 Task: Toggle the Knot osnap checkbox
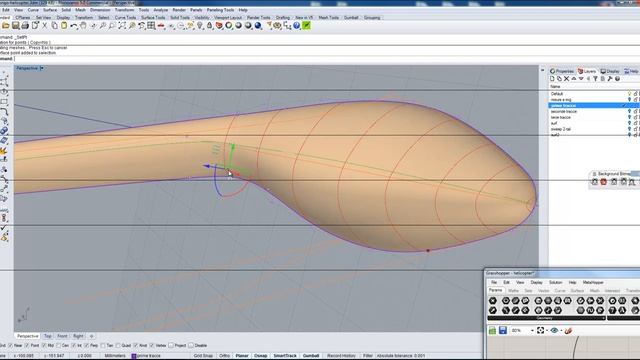tap(136, 345)
